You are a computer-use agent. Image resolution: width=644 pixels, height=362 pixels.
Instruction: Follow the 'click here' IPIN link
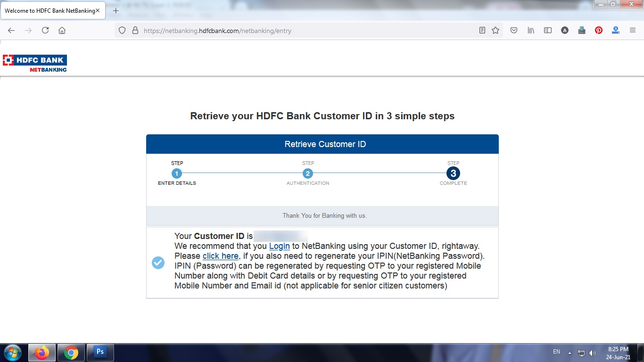pyautogui.click(x=221, y=256)
